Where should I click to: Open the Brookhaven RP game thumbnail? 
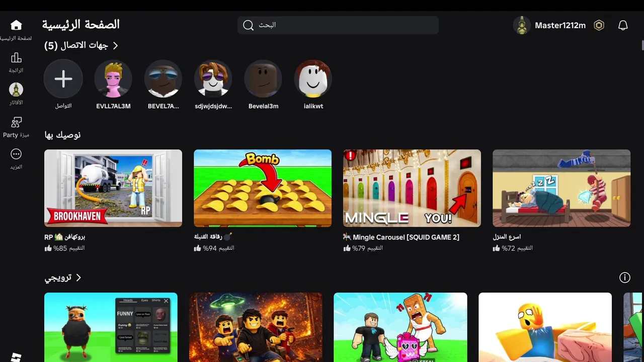pyautogui.click(x=113, y=188)
